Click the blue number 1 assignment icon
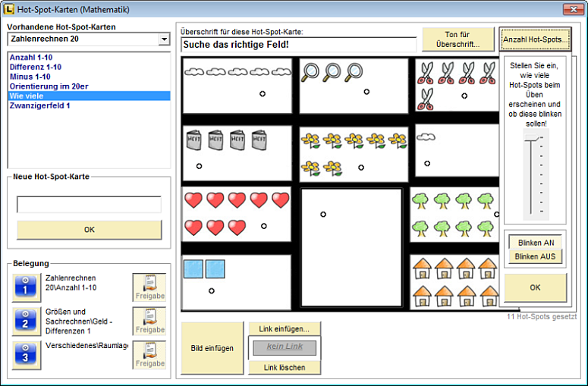 coord(26,288)
